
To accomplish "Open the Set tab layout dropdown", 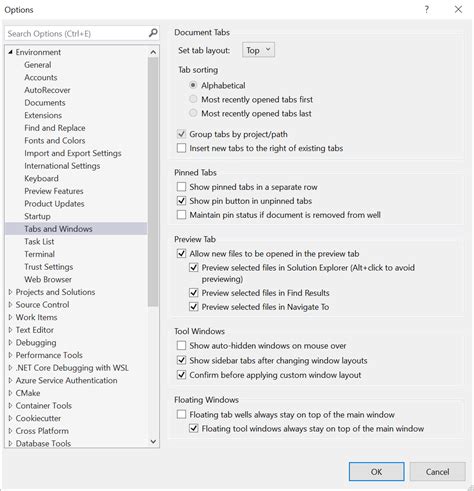I will click(258, 50).
